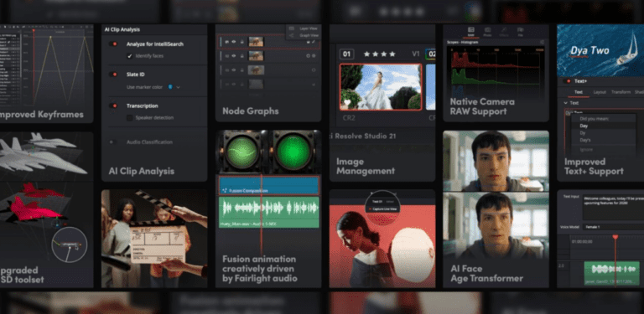Screen dimensions: 644x314
Task: Collapse the Text section chevron
Action: [565, 103]
